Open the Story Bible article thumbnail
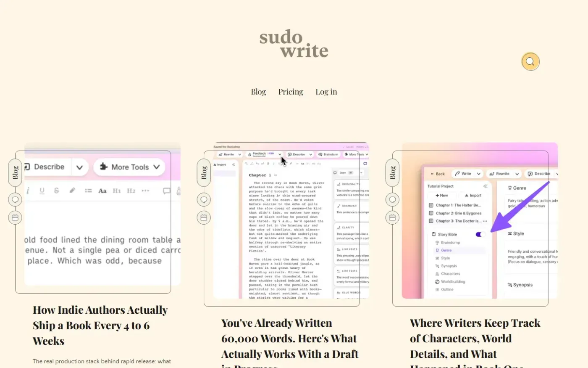This screenshot has width=588, height=368. [x=480, y=221]
